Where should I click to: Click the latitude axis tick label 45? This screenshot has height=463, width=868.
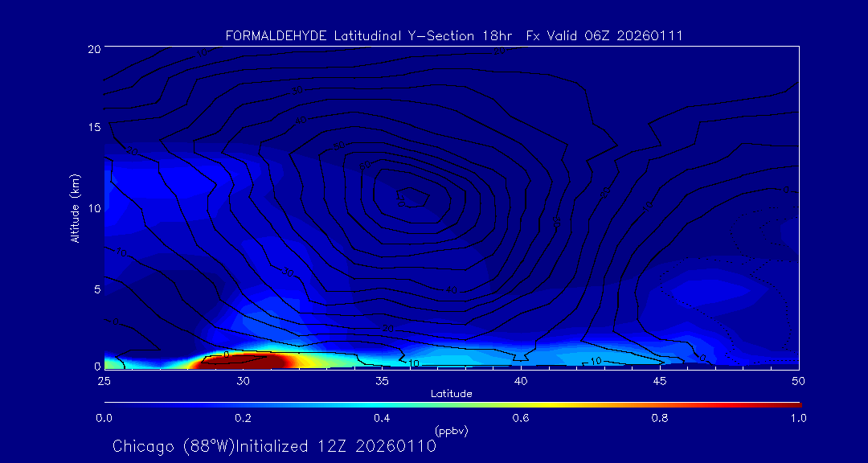coord(660,380)
